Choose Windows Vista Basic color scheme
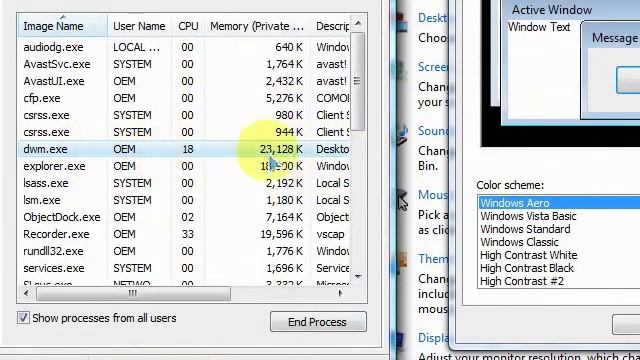 point(560,216)
